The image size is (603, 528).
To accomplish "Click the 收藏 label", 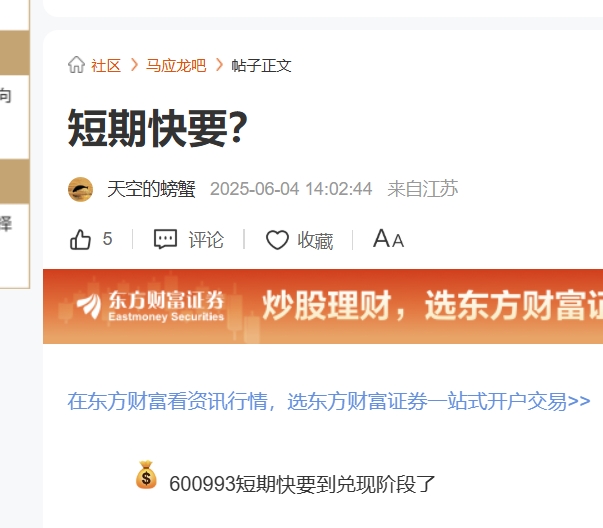I will point(315,241).
